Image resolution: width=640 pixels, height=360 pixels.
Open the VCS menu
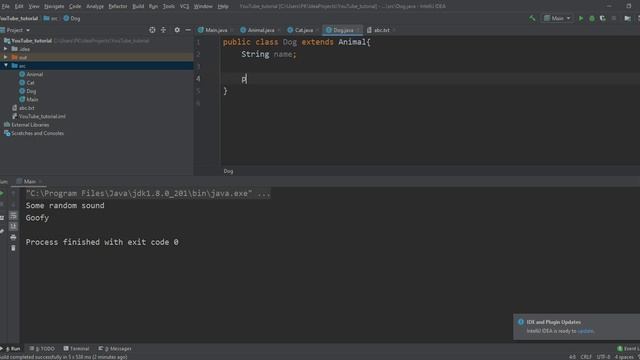tap(184, 6)
